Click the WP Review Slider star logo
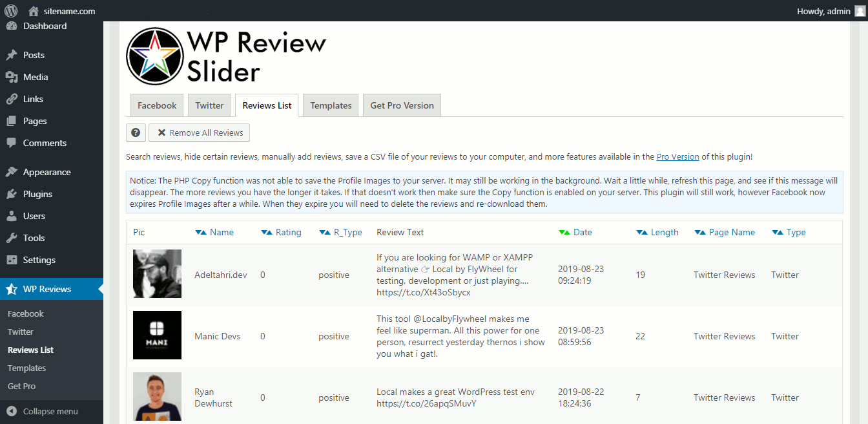Screen dimensions: 868x424 click(x=155, y=56)
